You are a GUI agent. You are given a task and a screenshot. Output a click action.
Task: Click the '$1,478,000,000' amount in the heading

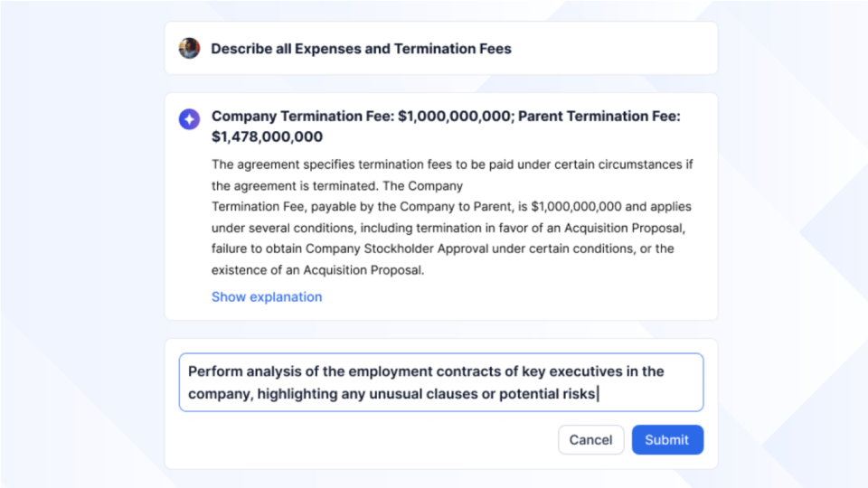[x=267, y=137]
